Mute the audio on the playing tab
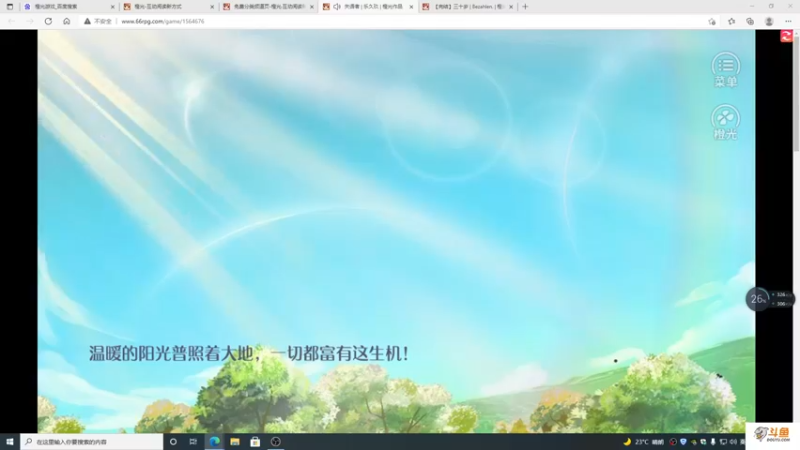 337,7
